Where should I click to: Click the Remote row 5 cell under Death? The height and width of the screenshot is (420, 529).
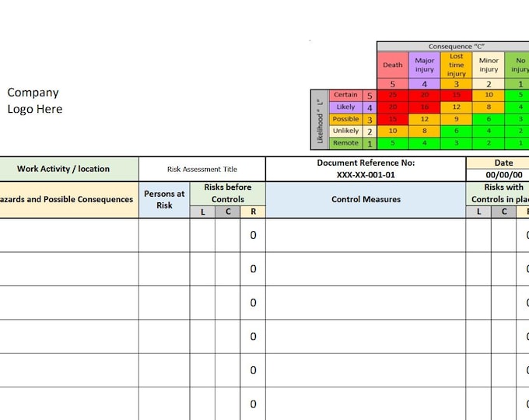tap(393, 143)
